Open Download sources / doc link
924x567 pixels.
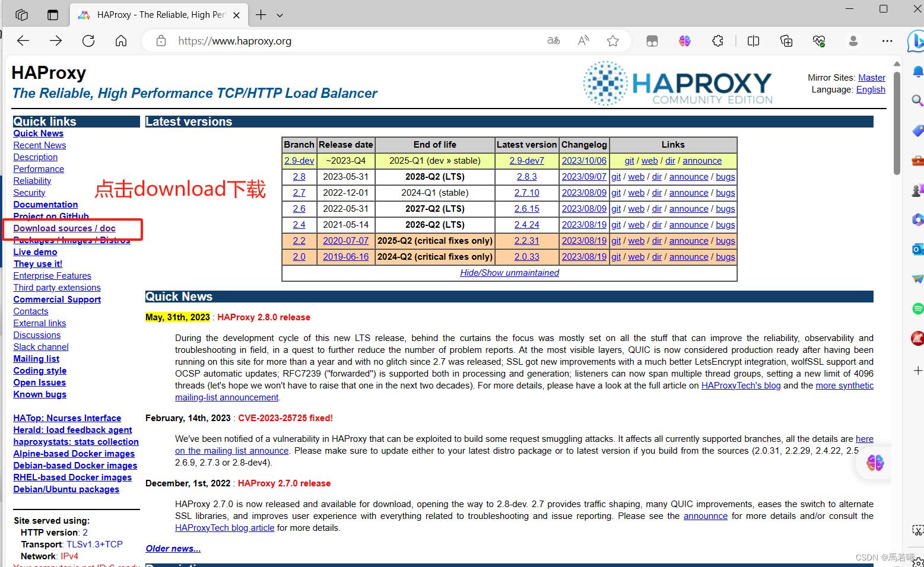point(65,228)
